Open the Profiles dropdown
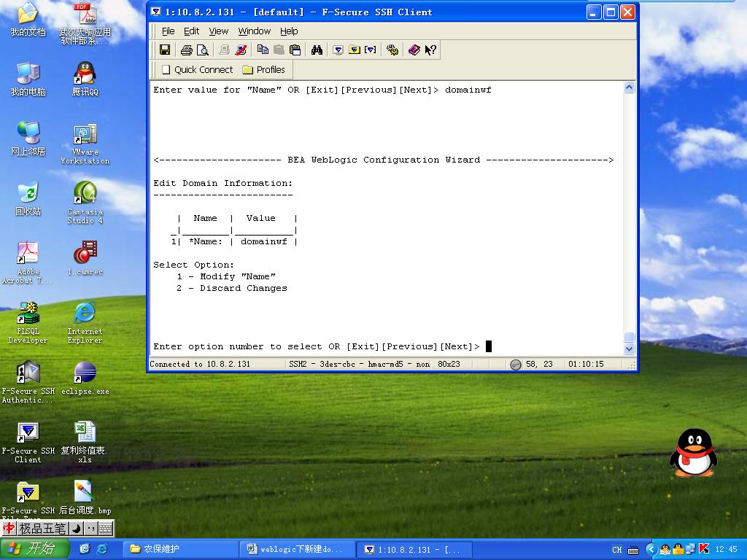The width and height of the screenshot is (747, 560). (x=263, y=70)
